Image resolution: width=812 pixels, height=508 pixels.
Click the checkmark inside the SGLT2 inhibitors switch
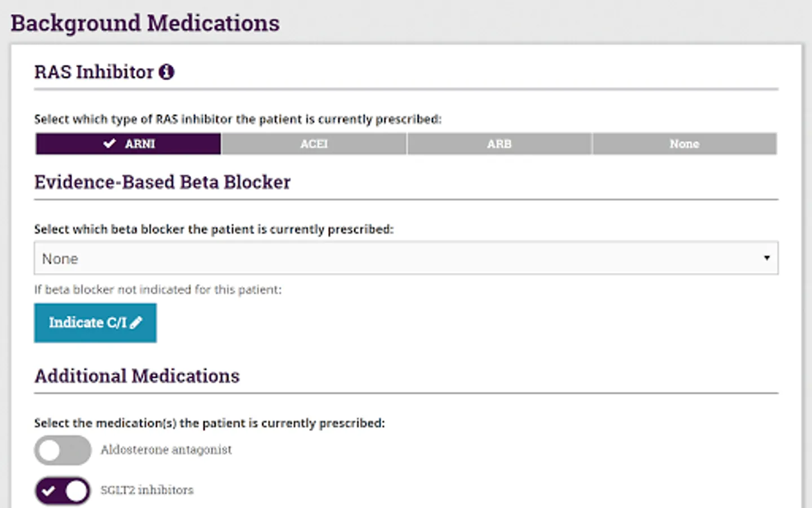click(49, 491)
